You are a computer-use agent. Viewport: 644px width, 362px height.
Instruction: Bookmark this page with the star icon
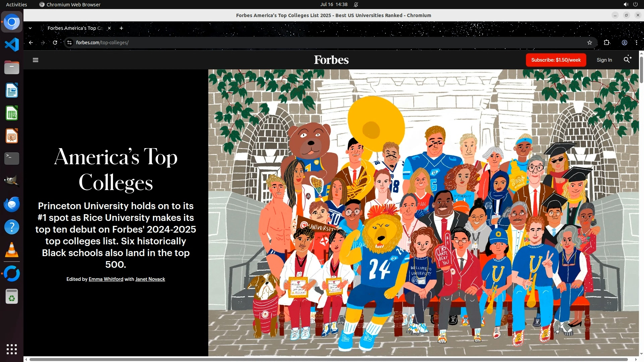(590, 43)
